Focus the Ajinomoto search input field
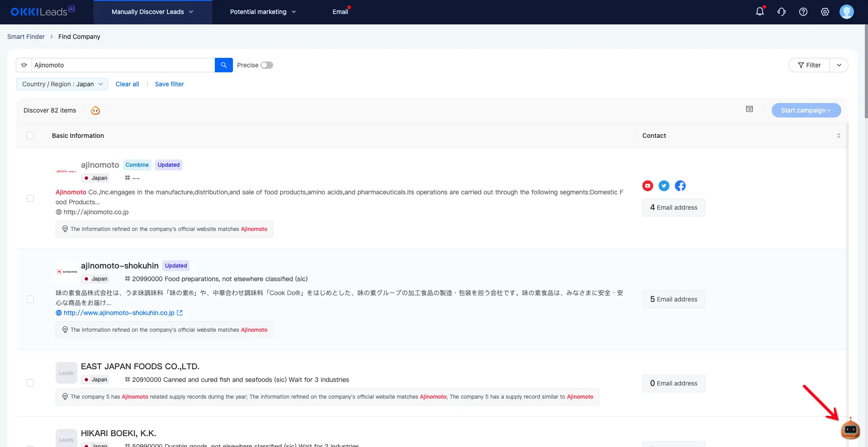The image size is (868, 447). pos(123,65)
